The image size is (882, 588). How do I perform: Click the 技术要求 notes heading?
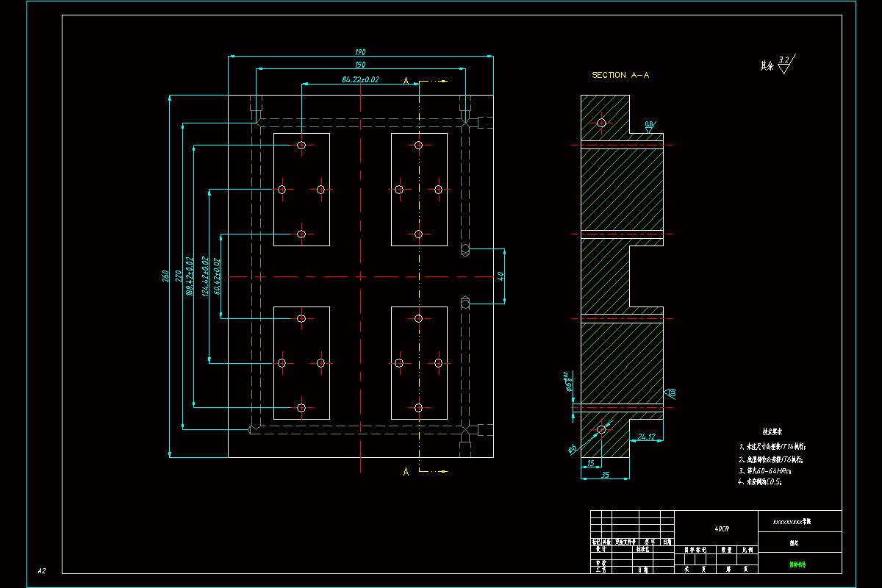tap(772, 432)
